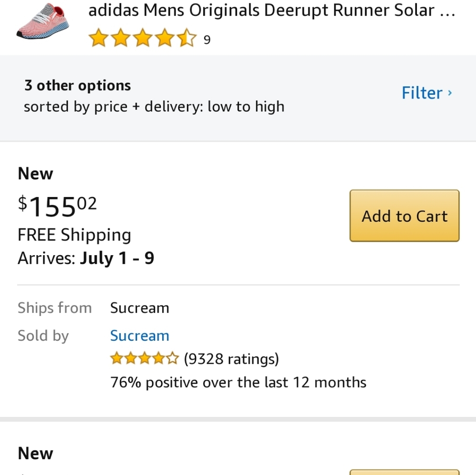Click '76% positive over the last 12 months'

click(238, 382)
